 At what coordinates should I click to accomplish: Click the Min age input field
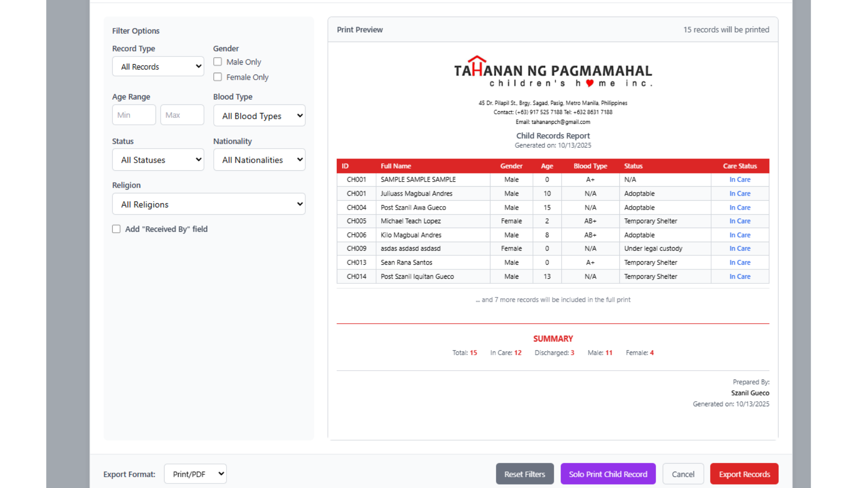(134, 115)
